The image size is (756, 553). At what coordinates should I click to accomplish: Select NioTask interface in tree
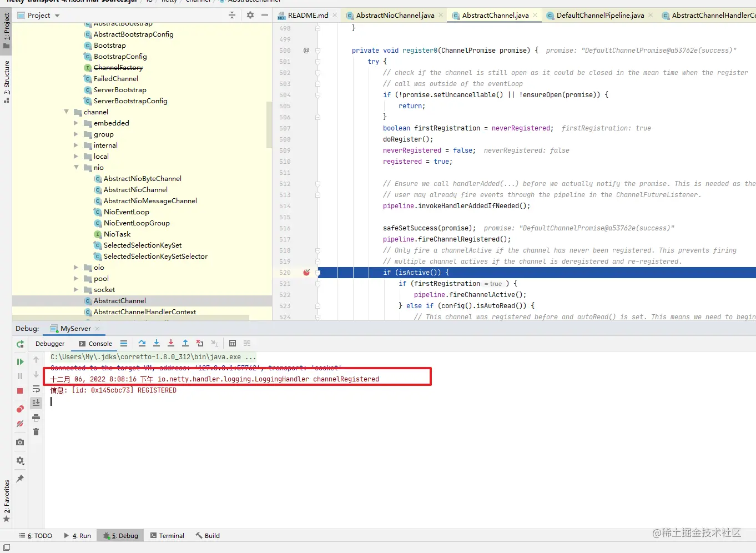(117, 234)
